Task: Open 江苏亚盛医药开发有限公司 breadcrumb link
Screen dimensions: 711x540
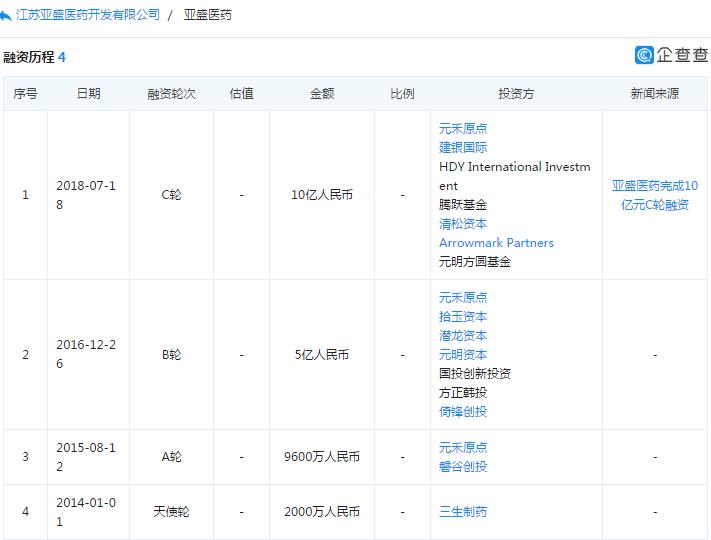Action: coord(88,15)
